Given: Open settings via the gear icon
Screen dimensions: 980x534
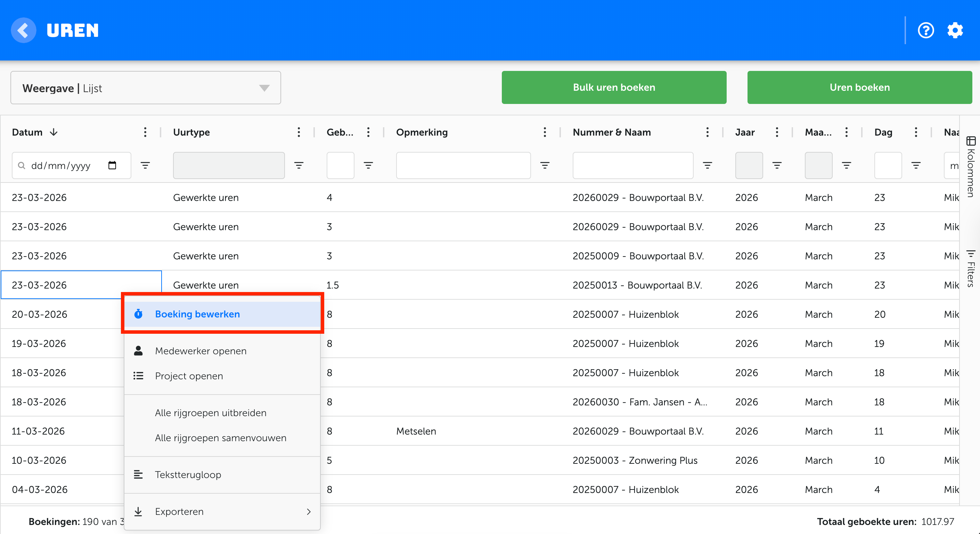Looking at the screenshot, I should click(x=955, y=31).
